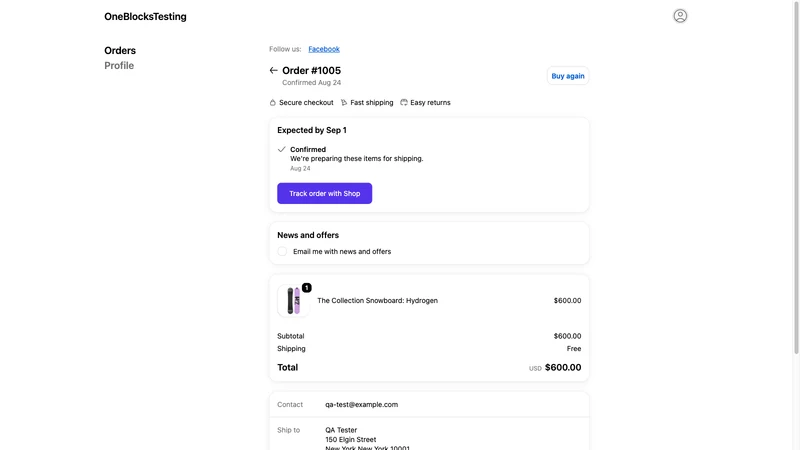Open the Hydrogen snowboard product thumbnail
Image resolution: width=800 pixels, height=450 pixels.
tap(293, 301)
